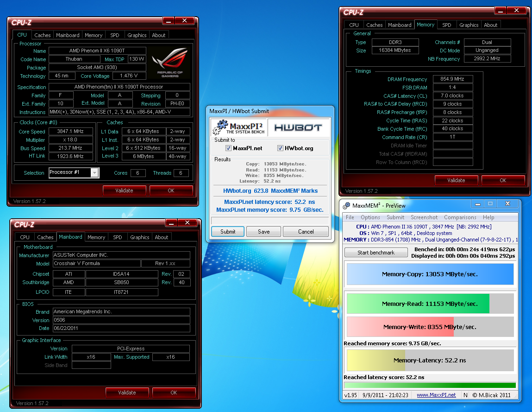Minimize the CPU-Z Mainboard window
Screen dimensions: 532x412
[x=171, y=223]
